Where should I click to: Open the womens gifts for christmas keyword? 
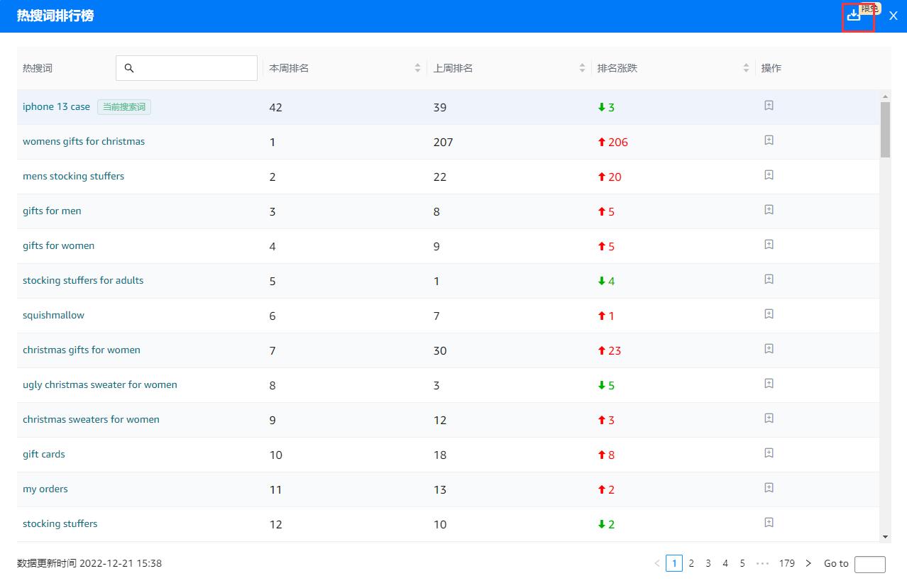[x=84, y=142]
